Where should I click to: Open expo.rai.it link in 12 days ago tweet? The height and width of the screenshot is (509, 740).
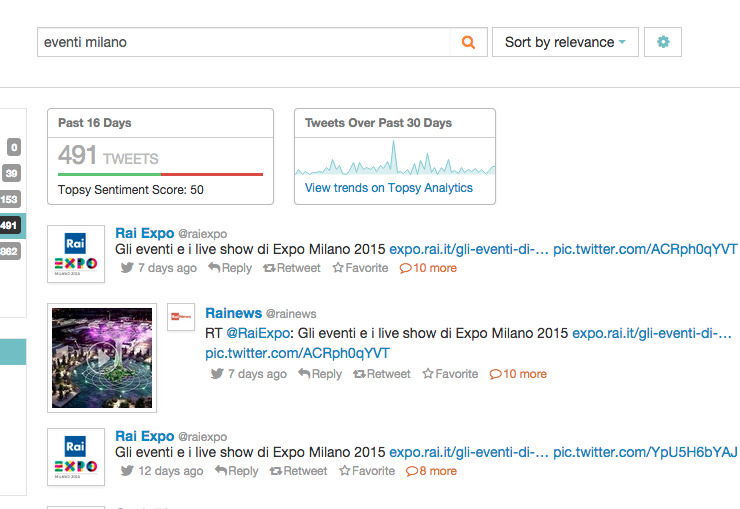pyautogui.click(x=469, y=452)
